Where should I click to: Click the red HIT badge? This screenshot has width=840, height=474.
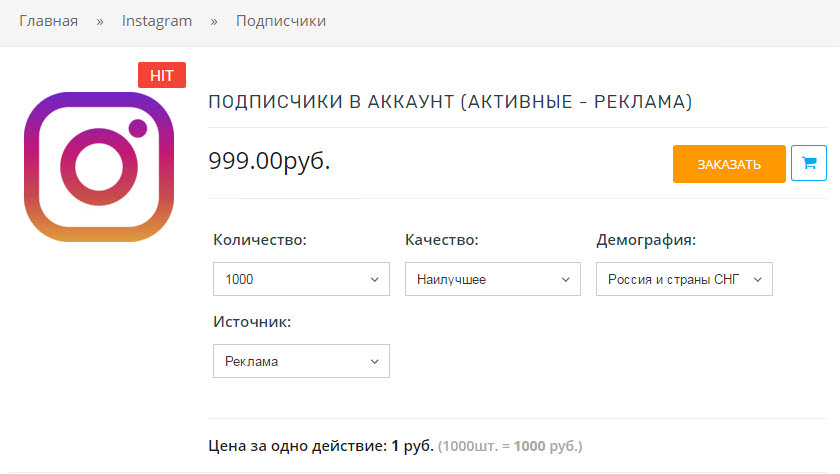[162, 75]
